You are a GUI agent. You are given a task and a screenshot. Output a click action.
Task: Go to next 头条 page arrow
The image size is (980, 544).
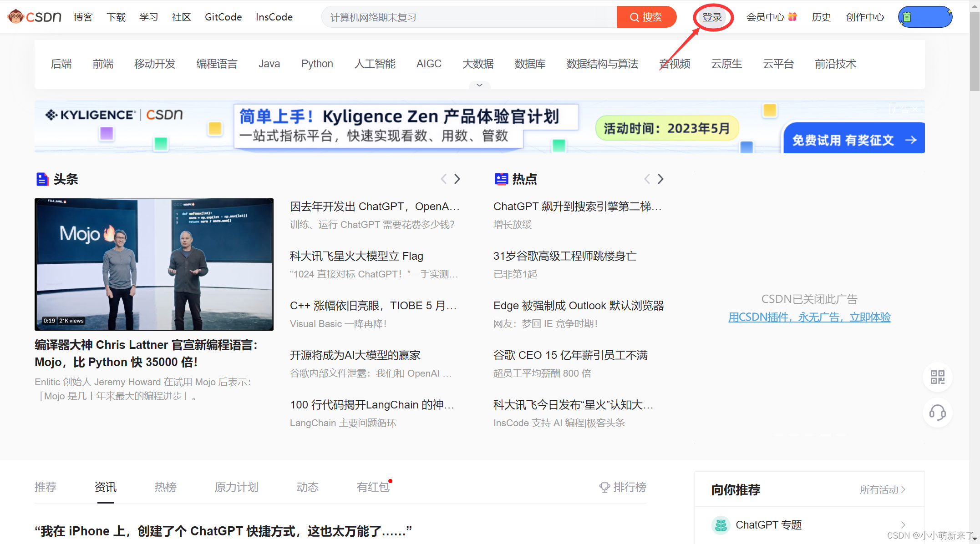coord(457,179)
